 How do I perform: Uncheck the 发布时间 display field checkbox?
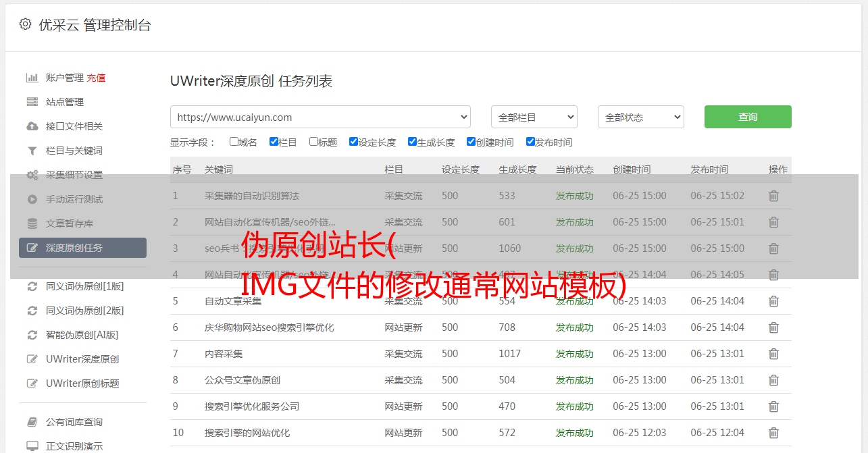(x=530, y=142)
